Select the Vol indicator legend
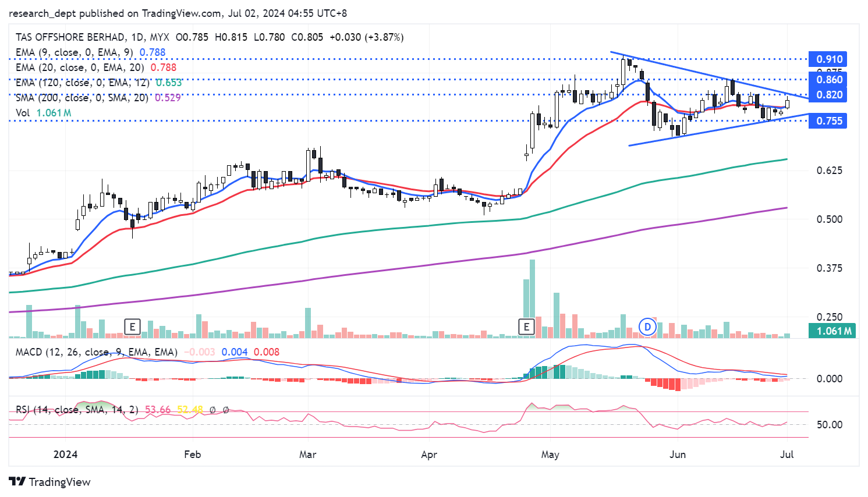This screenshot has width=868, height=497. tap(23, 113)
